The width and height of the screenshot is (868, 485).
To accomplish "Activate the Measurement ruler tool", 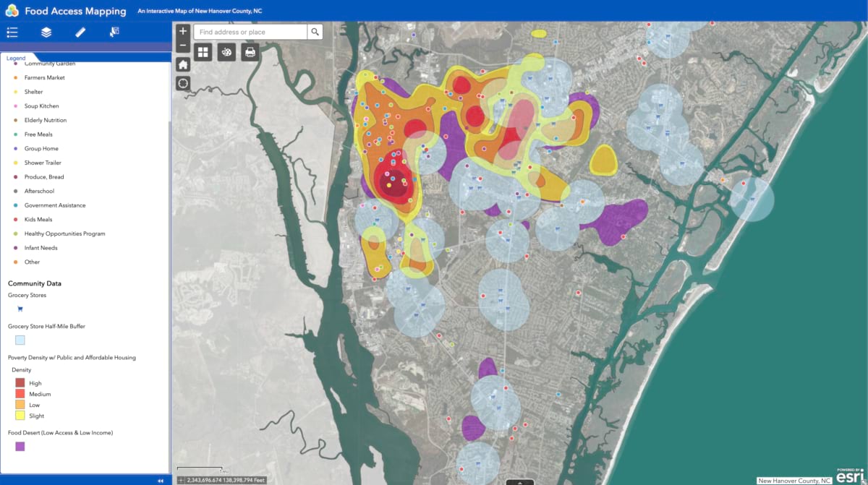I will tap(80, 32).
